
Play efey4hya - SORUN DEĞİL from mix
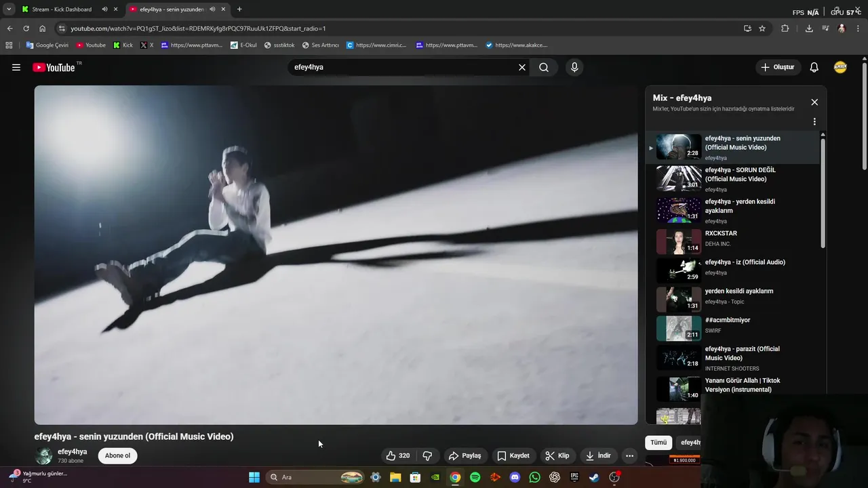tap(734, 179)
